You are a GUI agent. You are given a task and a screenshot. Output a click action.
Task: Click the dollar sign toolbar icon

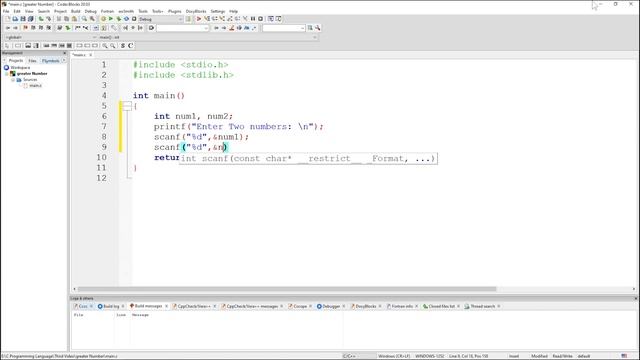coord(123,46)
